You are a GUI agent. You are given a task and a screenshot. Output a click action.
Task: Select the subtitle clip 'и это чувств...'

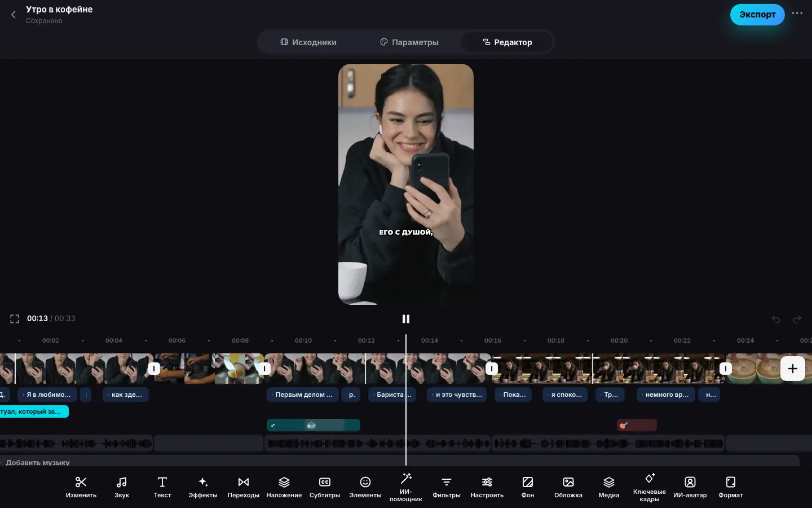[457, 395]
